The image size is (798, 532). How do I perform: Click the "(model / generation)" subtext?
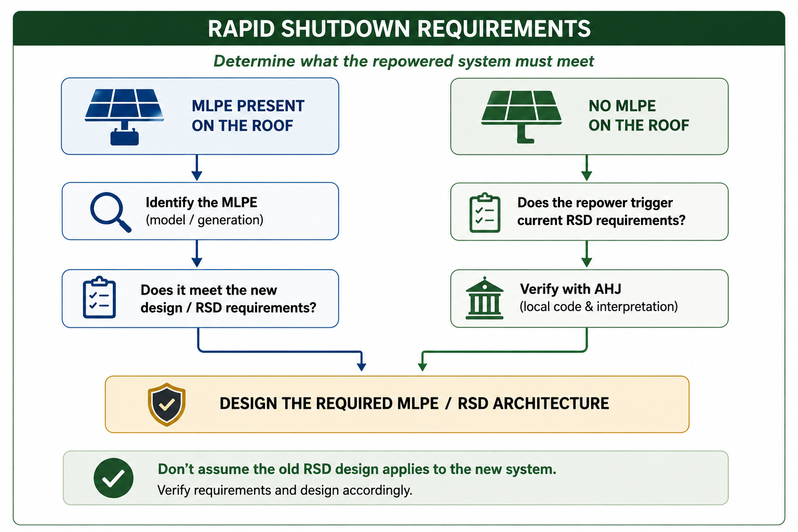click(x=205, y=220)
